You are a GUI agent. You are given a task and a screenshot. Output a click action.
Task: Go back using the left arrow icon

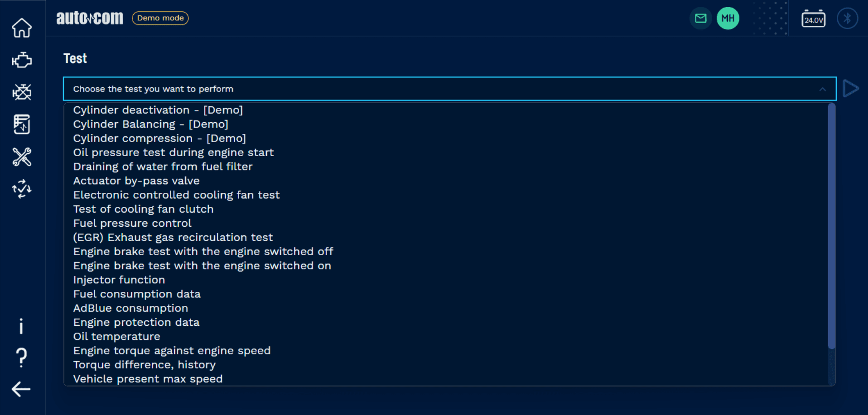21,389
